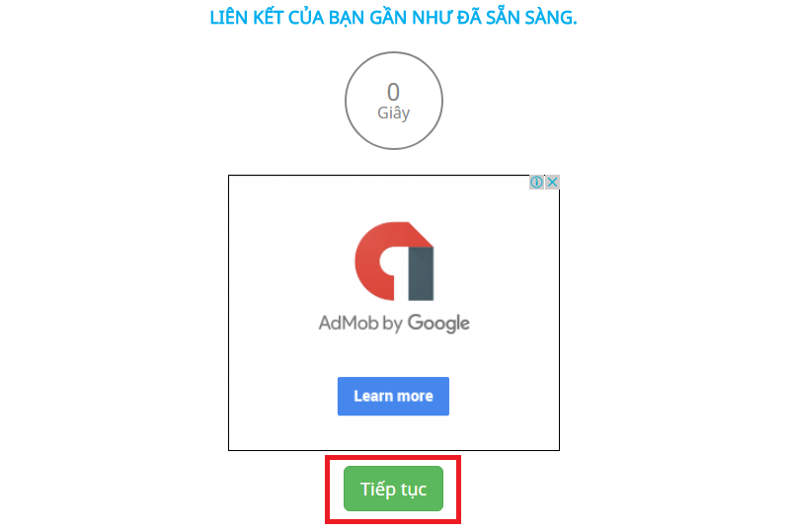The image size is (787, 532).
Task: Click the Giây label in timer
Action: pos(393,113)
